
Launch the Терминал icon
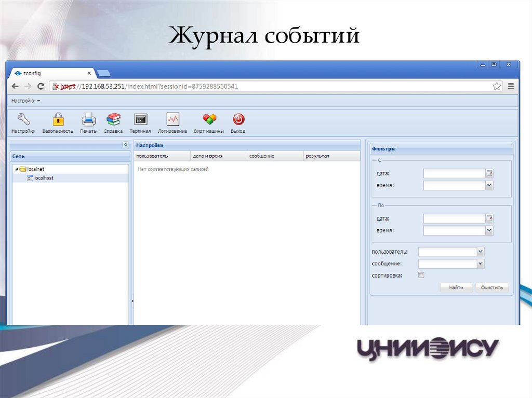click(140, 119)
